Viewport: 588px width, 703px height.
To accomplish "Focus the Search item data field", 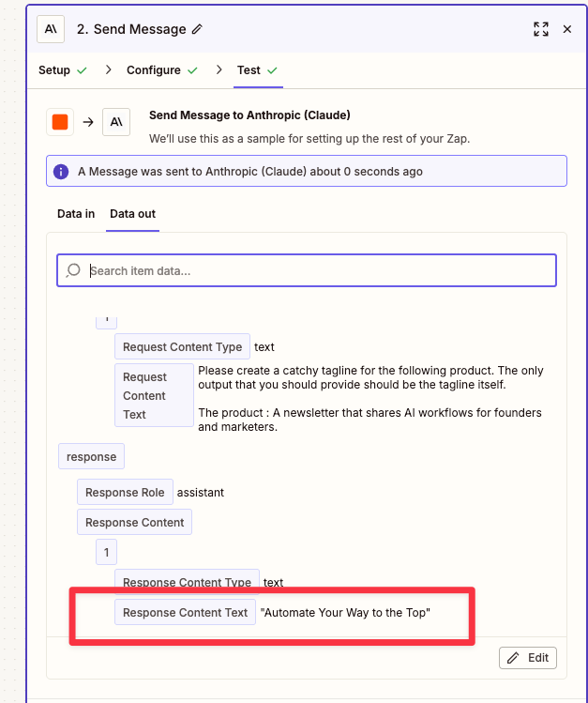I will click(x=307, y=270).
